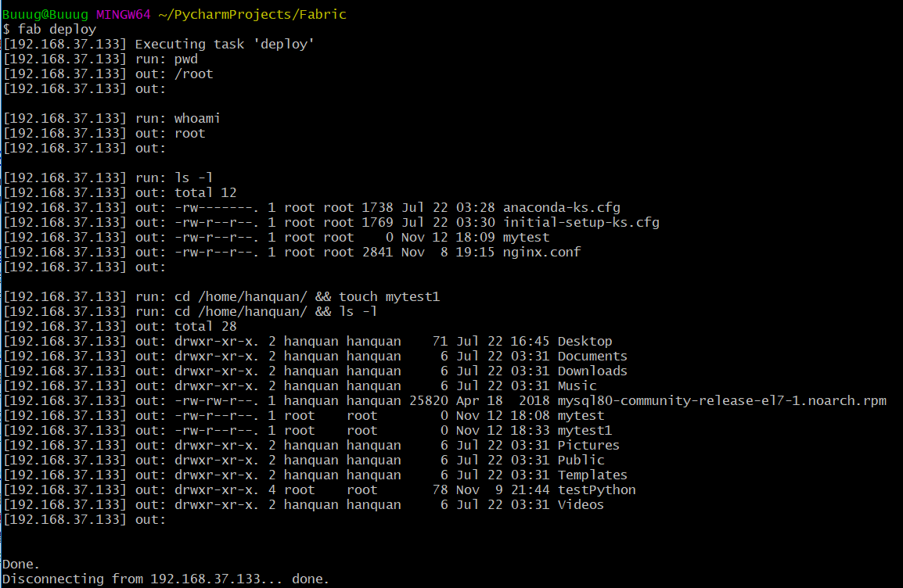
Task: Click the green Buuug@Buuug prompt text
Action: [x=45, y=14]
